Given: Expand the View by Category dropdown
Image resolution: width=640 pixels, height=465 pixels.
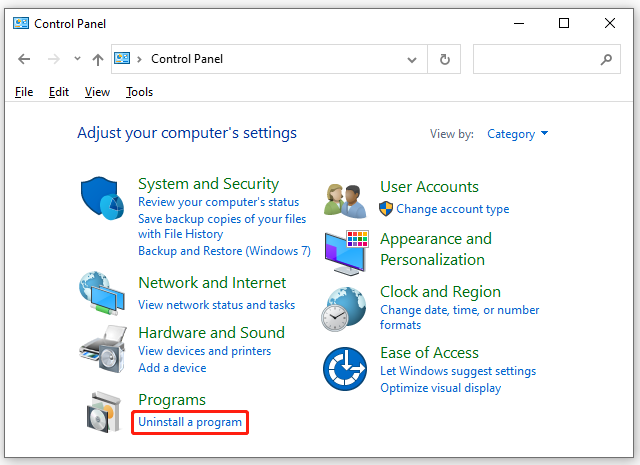Looking at the screenshot, I should coord(518,134).
